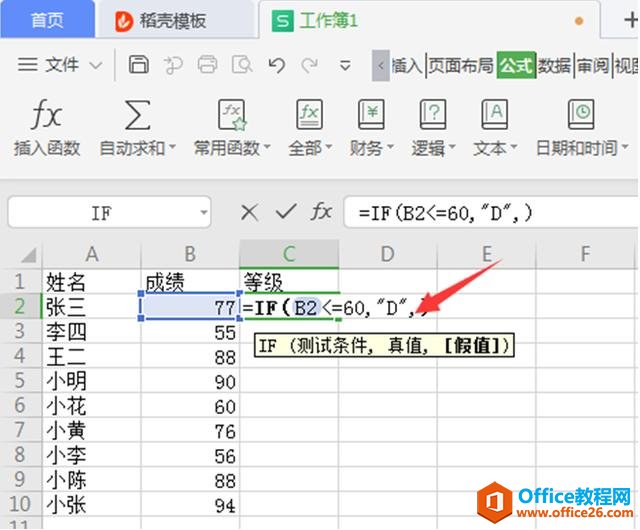Expand the quick access toolbar customize arrow

tap(345, 65)
